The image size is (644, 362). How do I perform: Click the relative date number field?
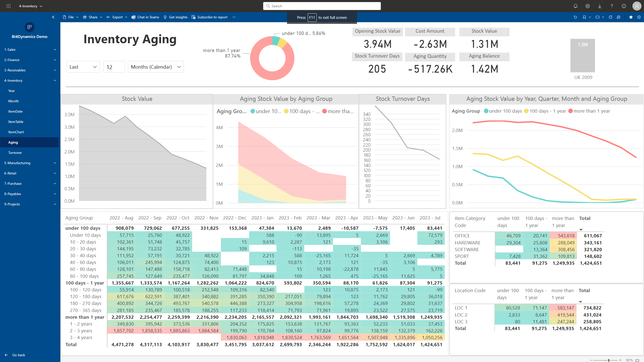114,67
